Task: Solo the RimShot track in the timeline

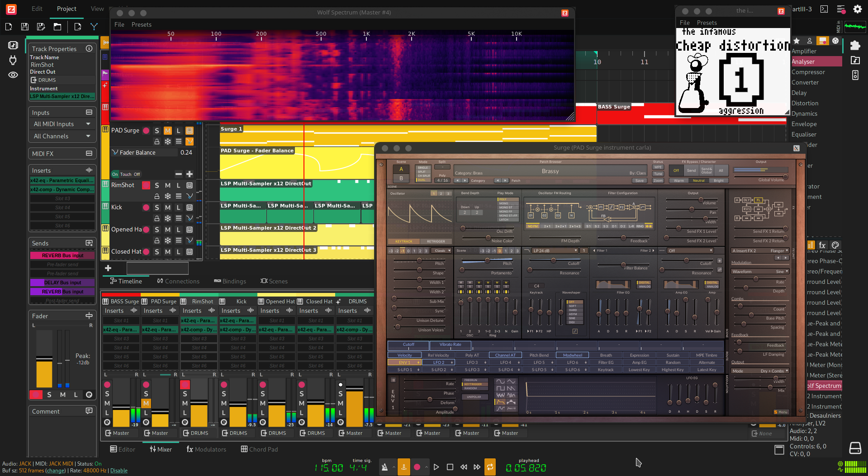Action: pyautogui.click(x=157, y=185)
